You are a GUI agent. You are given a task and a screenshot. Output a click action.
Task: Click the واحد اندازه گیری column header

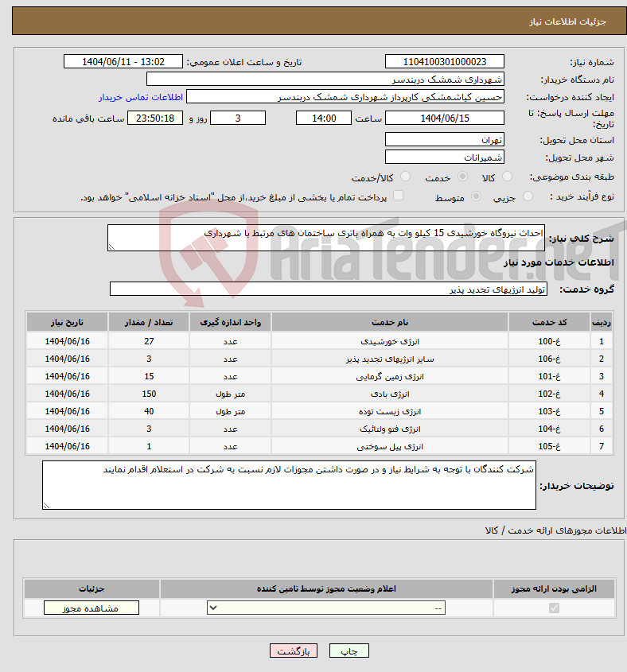pos(230,322)
